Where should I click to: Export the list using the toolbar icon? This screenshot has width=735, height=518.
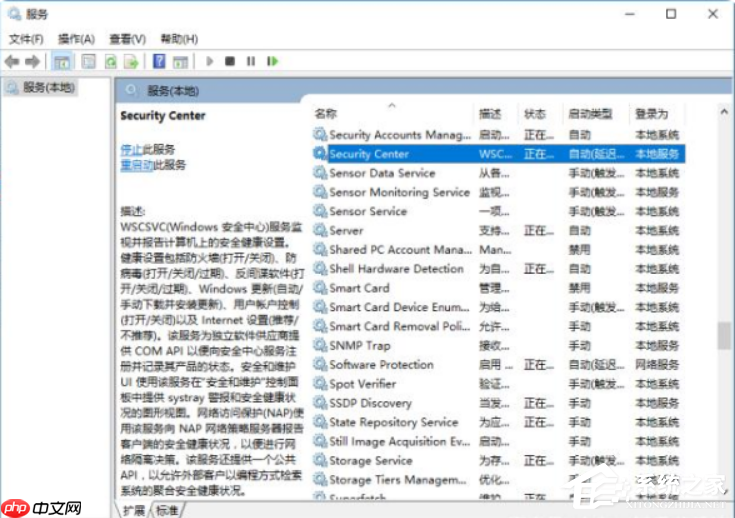coord(131,61)
